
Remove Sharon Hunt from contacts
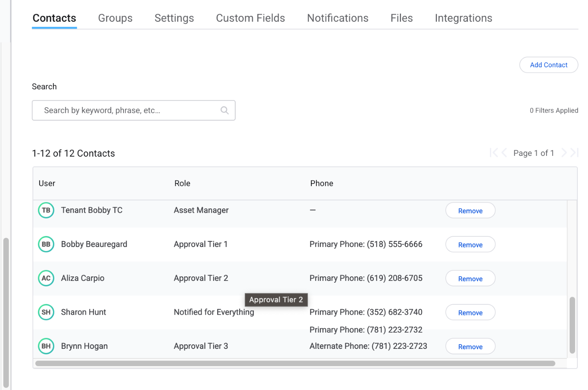[x=470, y=313]
